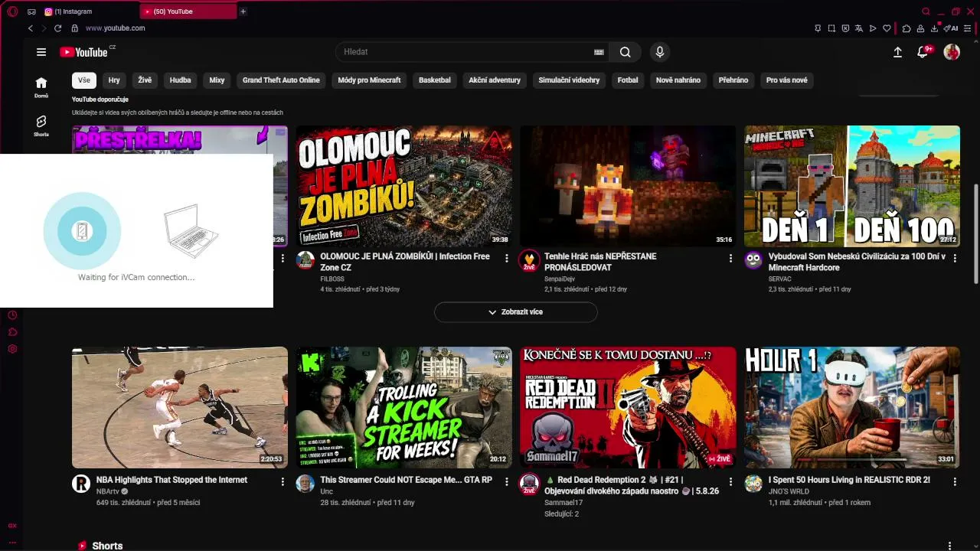
Task: Switch to the Instagram tab
Action: (90, 11)
